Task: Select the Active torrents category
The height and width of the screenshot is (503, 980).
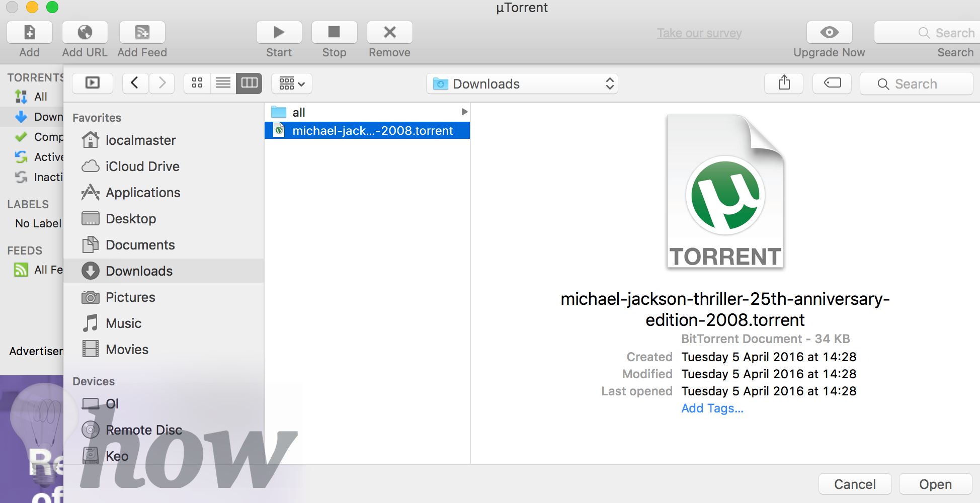Action: coord(32,157)
